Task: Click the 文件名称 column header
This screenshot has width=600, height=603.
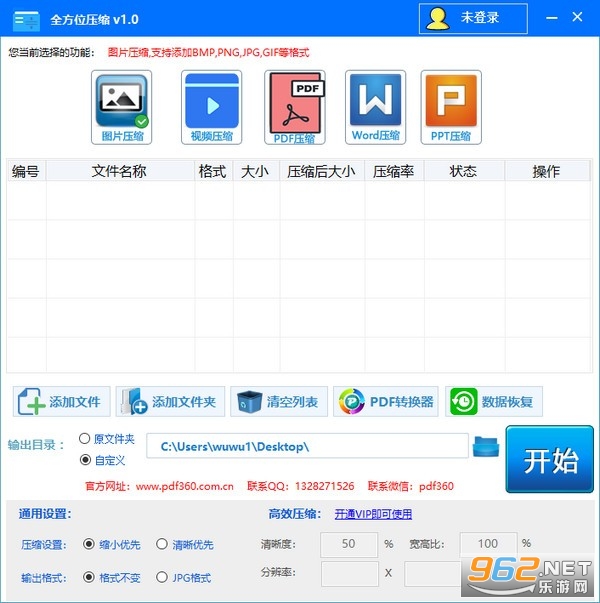Action: 120,171
